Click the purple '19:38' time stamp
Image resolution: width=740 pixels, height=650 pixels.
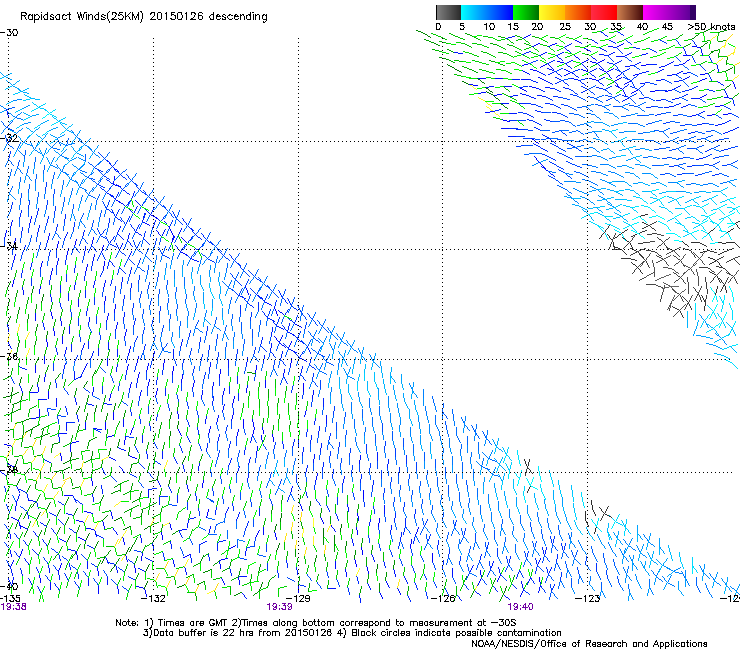pos(13,607)
